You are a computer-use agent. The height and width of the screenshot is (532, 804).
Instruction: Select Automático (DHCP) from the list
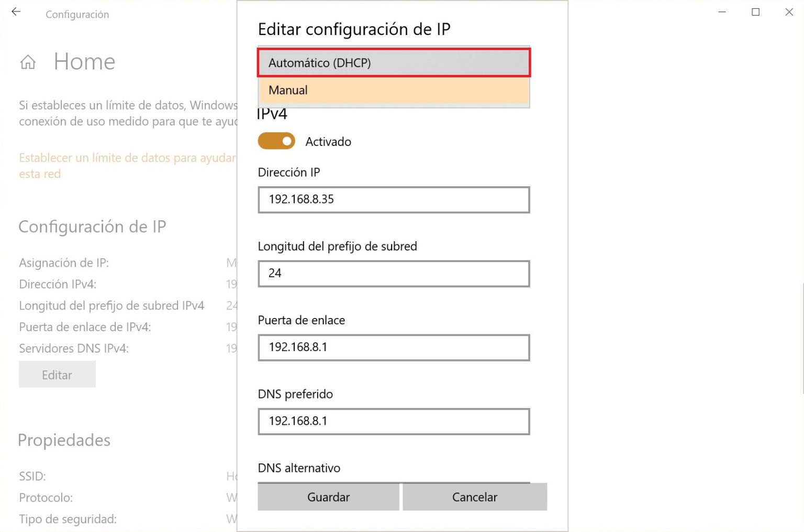393,63
